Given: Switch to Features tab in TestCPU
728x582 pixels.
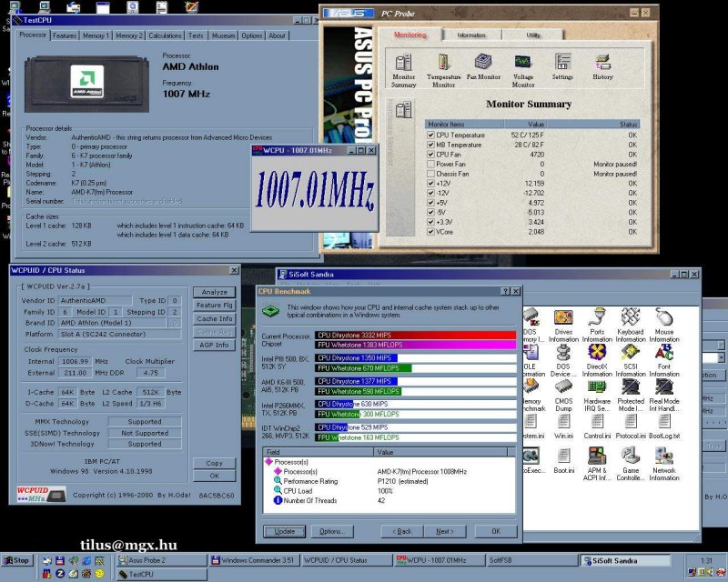Looking at the screenshot, I should coord(65,35).
